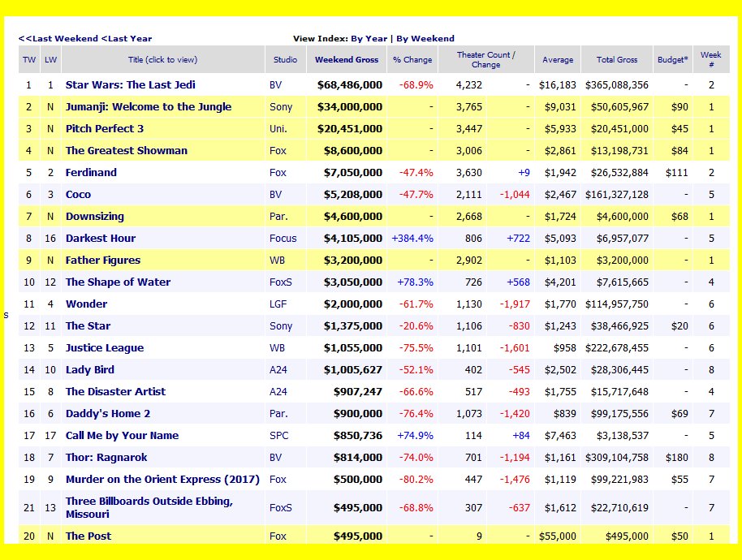The width and height of the screenshot is (742, 560).
Task: Select Sony studio in Jumanji row
Action: click(281, 107)
